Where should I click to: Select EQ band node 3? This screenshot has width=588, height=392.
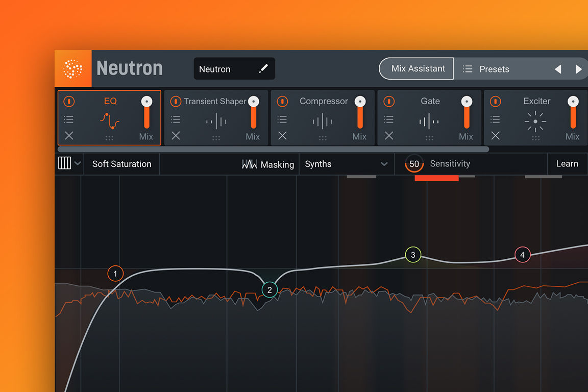[x=413, y=255]
